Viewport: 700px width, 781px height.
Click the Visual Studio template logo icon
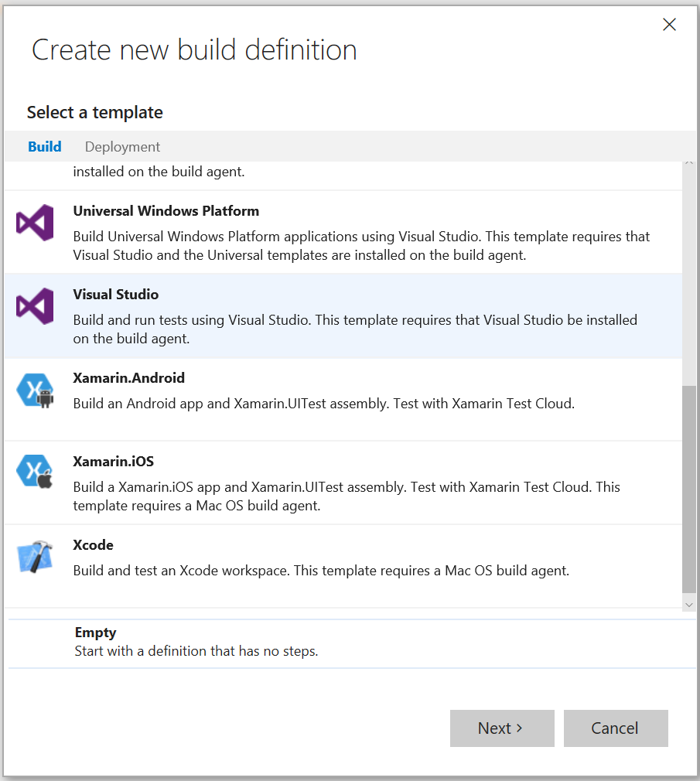coord(35,306)
